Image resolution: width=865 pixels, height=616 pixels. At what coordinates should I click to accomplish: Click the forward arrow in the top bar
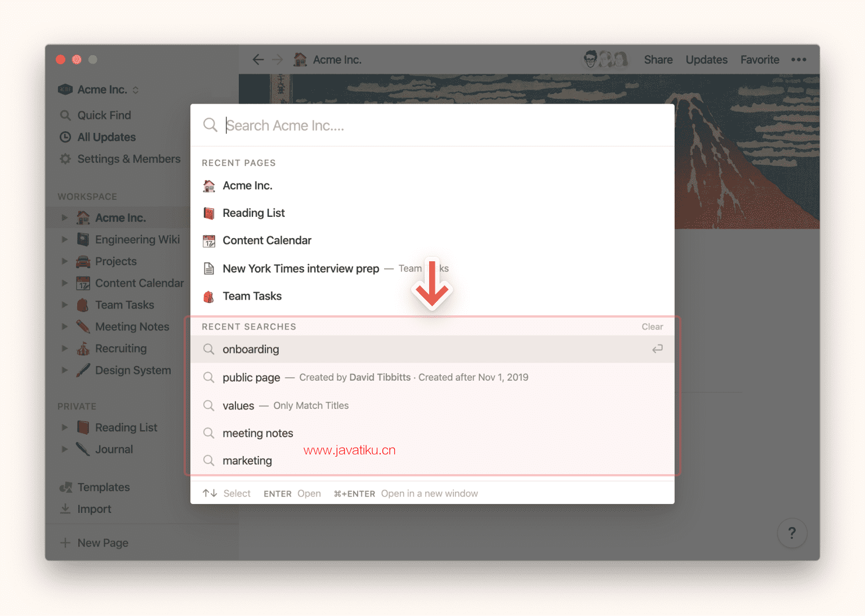[278, 60]
